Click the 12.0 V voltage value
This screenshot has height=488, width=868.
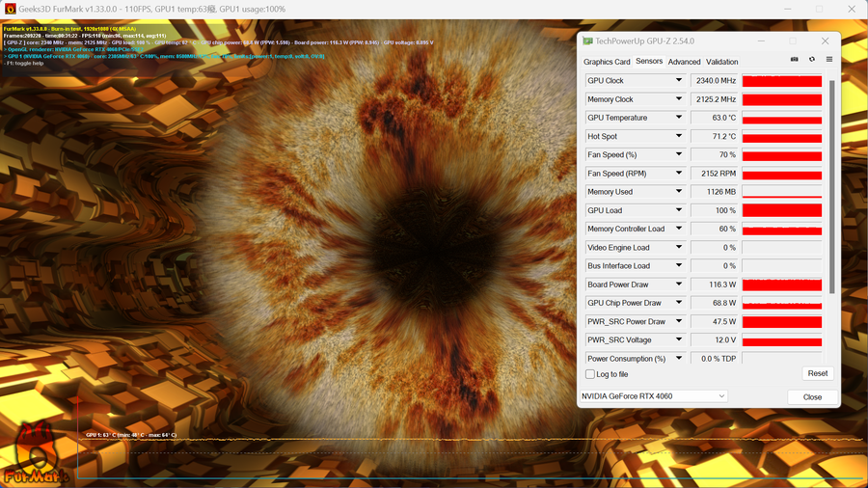pyautogui.click(x=713, y=340)
